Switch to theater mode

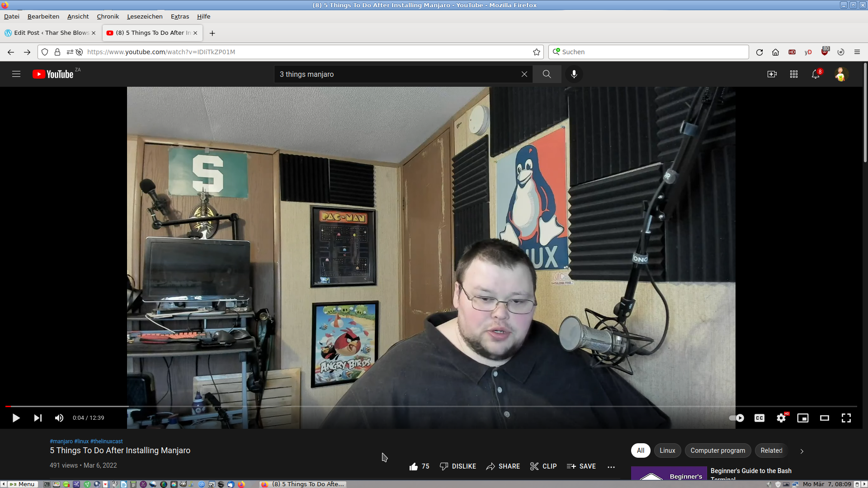(x=825, y=418)
